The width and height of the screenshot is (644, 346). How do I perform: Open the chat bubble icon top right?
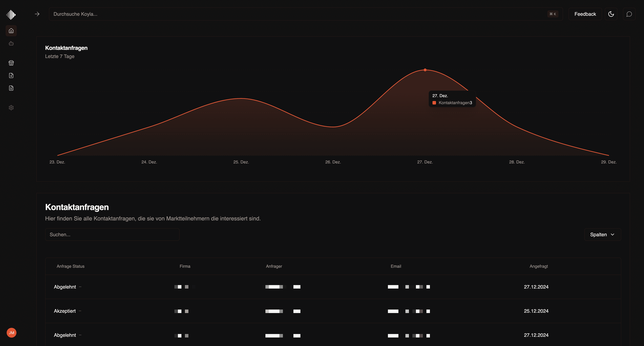(x=630, y=14)
